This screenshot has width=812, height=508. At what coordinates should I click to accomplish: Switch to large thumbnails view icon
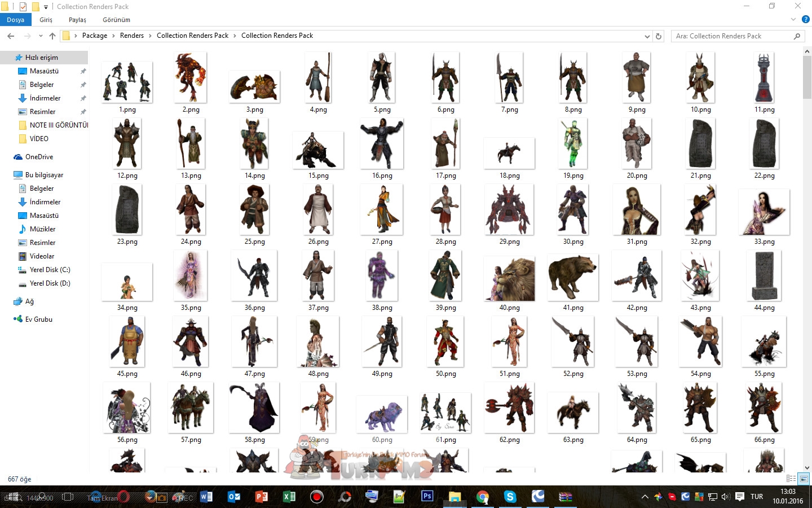tap(804, 479)
